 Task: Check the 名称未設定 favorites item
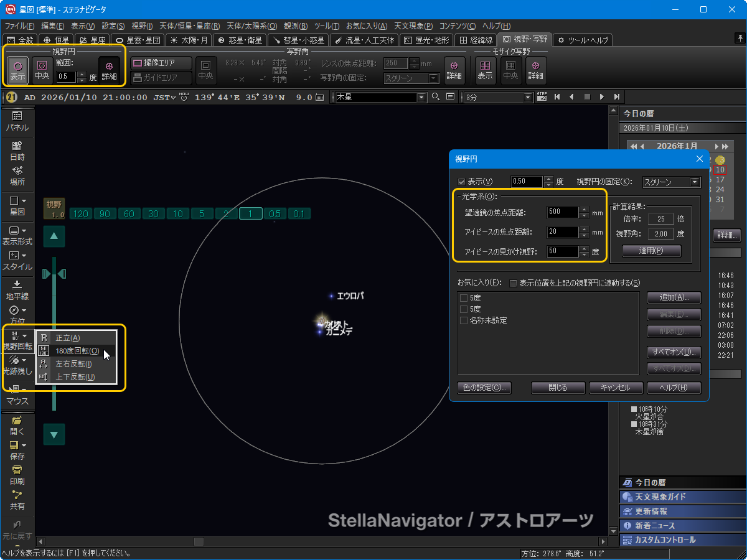point(463,320)
